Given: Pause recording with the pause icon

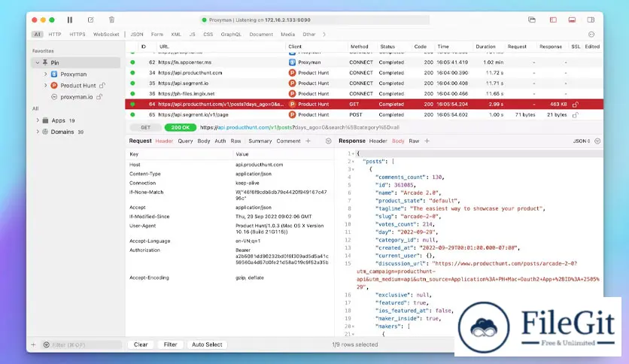Looking at the screenshot, I should pos(70,20).
